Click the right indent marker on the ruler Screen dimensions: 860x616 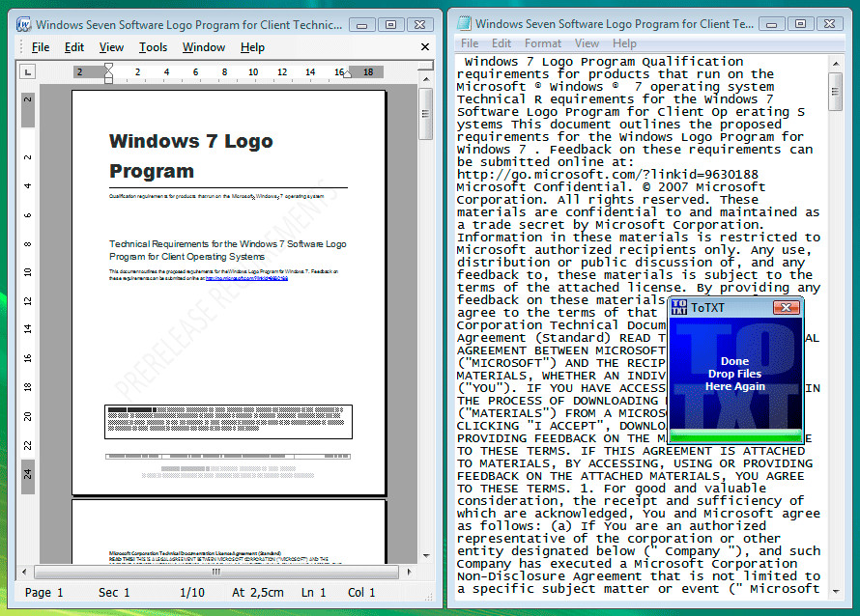tap(347, 74)
